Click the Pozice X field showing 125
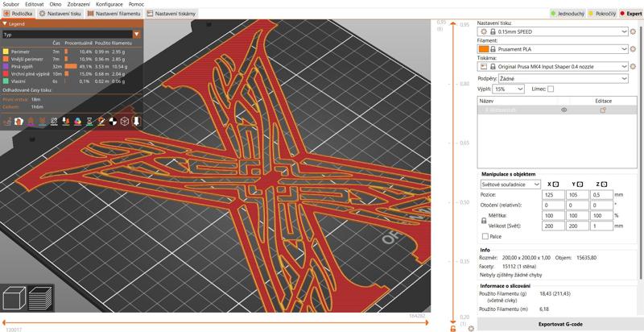Image resolution: width=644 pixels, height=332 pixels. coord(553,194)
